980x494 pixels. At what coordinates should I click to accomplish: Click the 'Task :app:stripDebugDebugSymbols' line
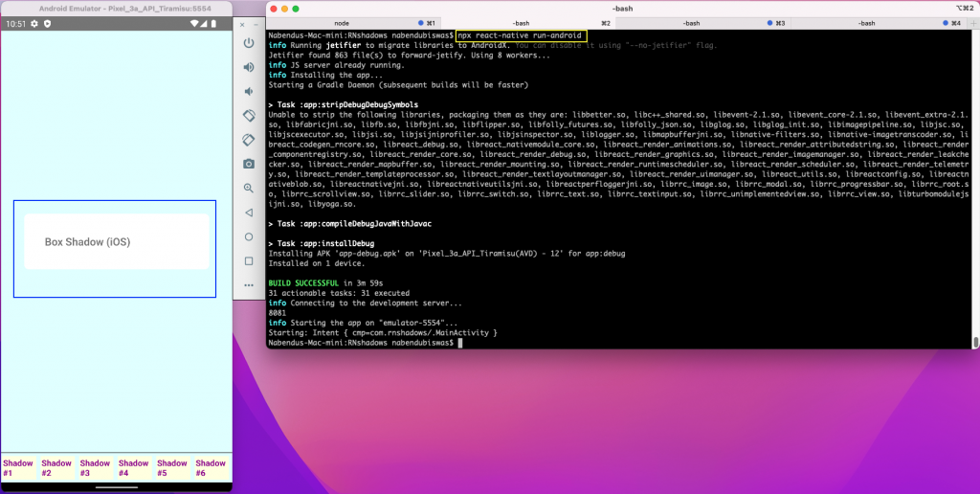point(344,105)
